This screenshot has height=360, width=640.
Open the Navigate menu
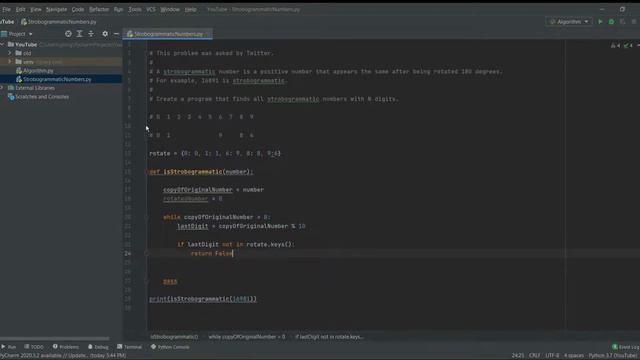coord(56,9)
